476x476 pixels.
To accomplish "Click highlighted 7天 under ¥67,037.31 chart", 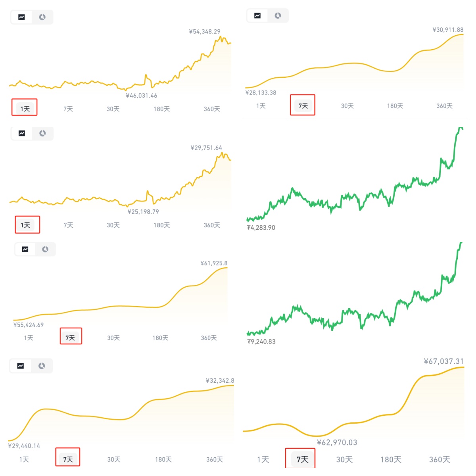I will point(302,459).
